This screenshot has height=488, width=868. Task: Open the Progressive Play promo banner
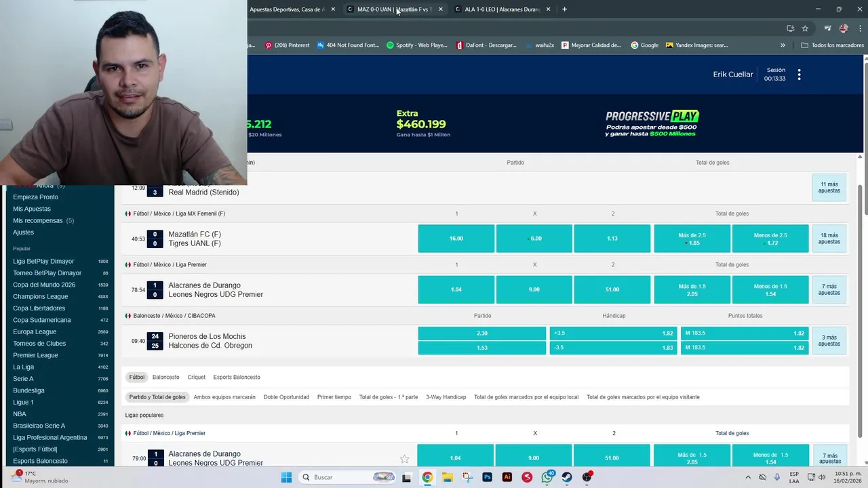coord(652,123)
